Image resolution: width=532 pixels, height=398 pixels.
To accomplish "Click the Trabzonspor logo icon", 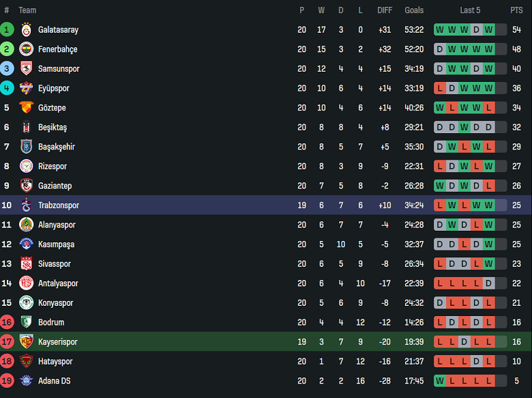I will pyautogui.click(x=27, y=205).
